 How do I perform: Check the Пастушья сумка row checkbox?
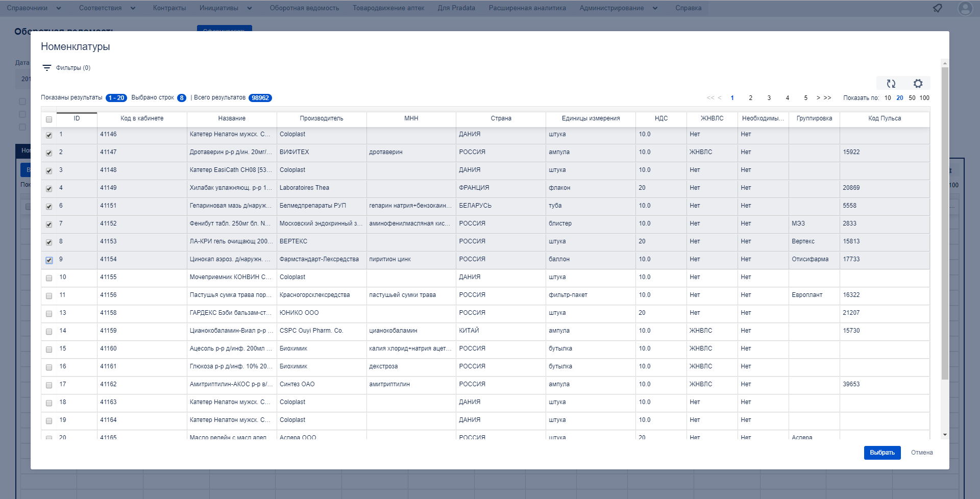pos(49,296)
